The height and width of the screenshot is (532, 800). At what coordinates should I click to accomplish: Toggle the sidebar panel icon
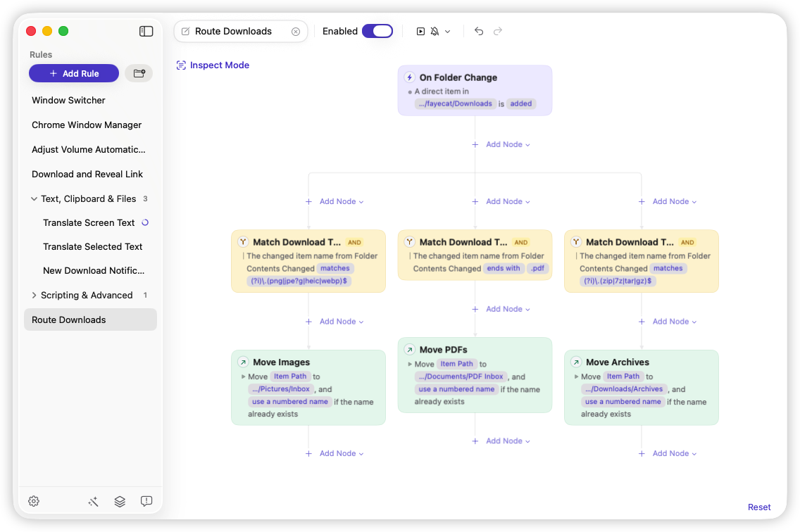coord(146,31)
